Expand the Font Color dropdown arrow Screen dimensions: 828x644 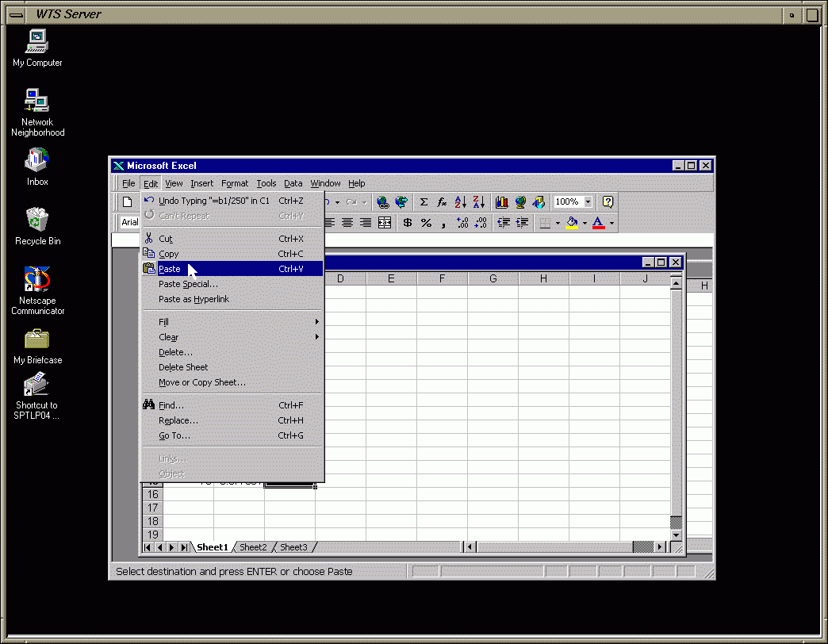click(x=611, y=223)
